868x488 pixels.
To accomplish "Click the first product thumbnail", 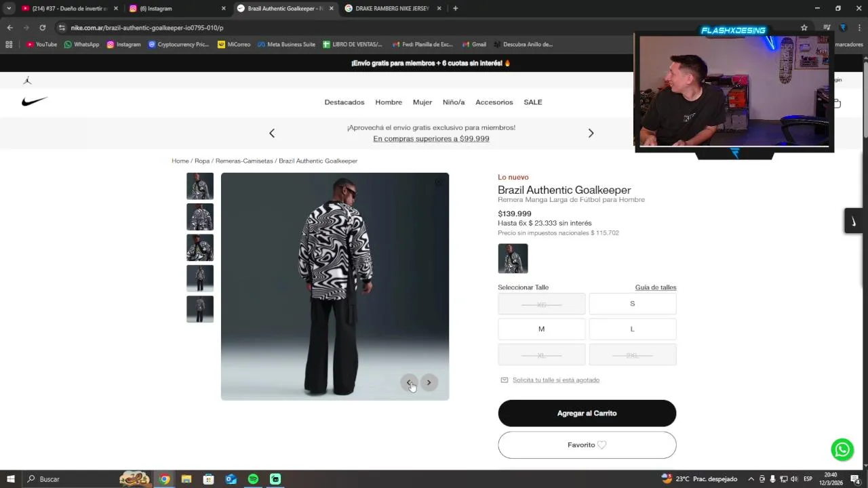I will click(x=200, y=186).
